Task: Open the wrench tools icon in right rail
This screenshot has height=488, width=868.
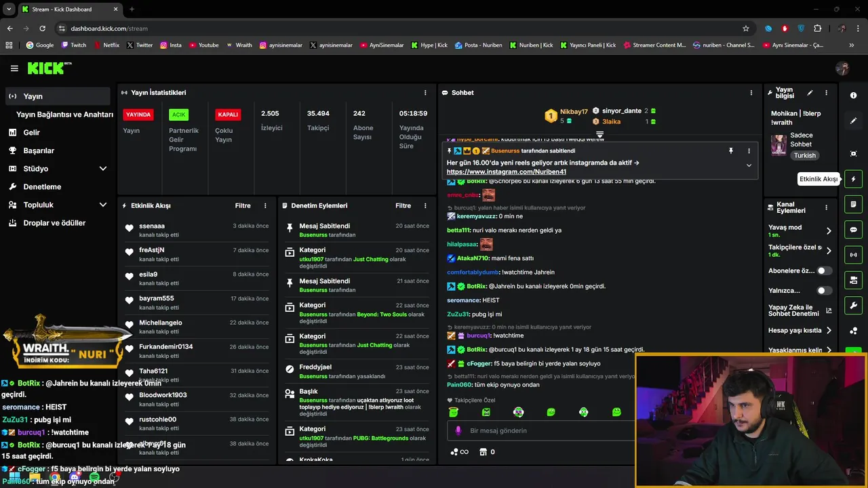Action: [x=853, y=306]
